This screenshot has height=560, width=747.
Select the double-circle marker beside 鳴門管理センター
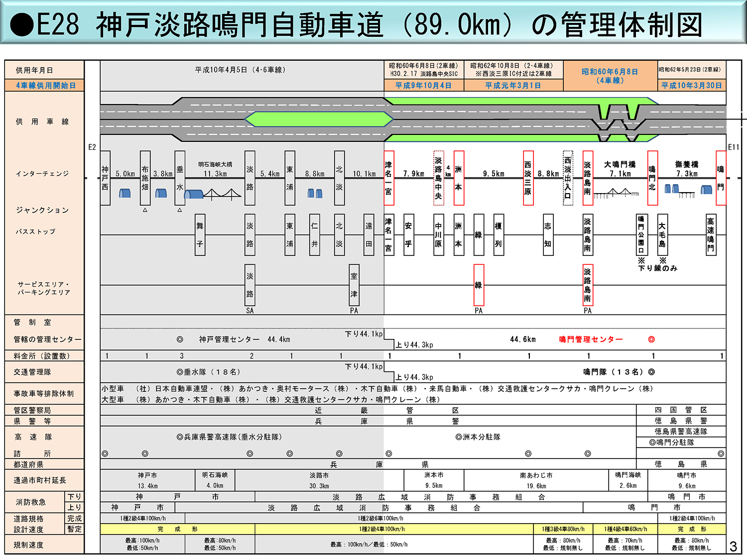click(x=651, y=339)
